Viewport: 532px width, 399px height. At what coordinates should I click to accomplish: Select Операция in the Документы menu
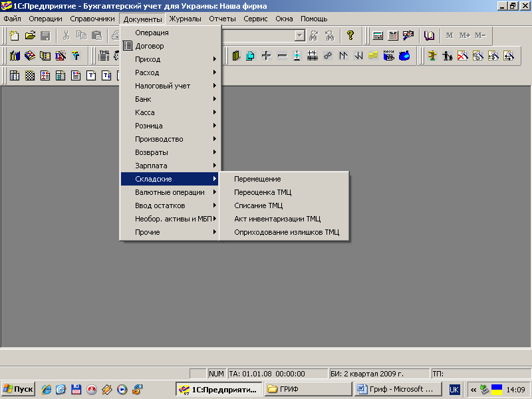(171, 33)
